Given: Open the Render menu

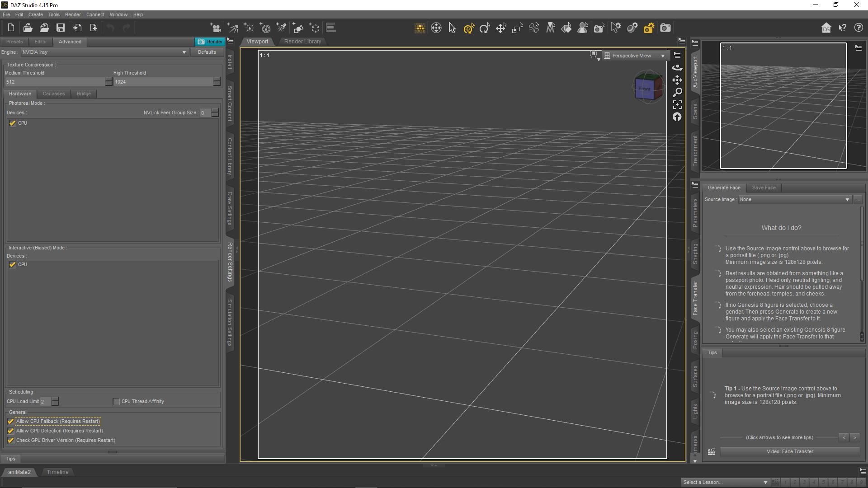Looking at the screenshot, I should (x=73, y=14).
